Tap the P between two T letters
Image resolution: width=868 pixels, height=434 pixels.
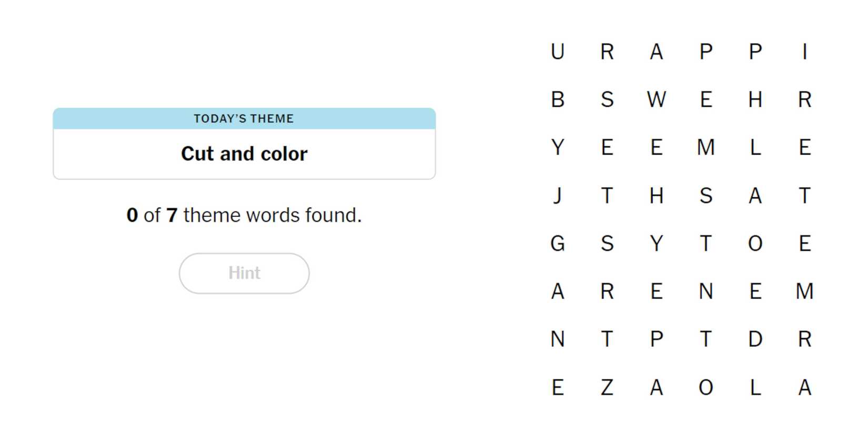point(657,339)
